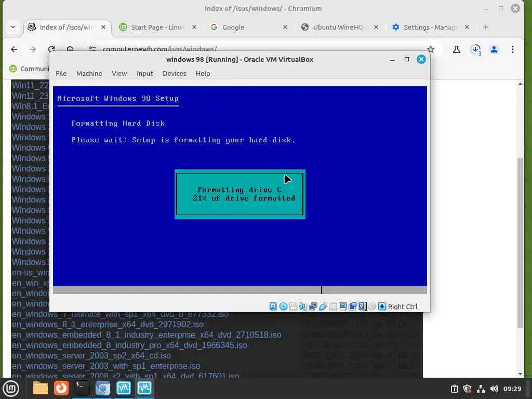
Task: Close the Start Page tab
Action: pos(194,27)
